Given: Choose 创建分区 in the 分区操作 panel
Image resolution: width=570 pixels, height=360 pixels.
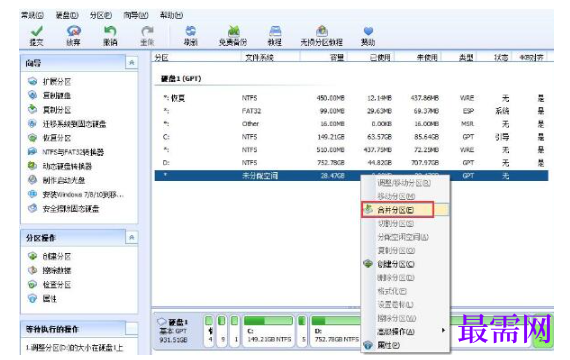Looking at the screenshot, I should [56, 256].
